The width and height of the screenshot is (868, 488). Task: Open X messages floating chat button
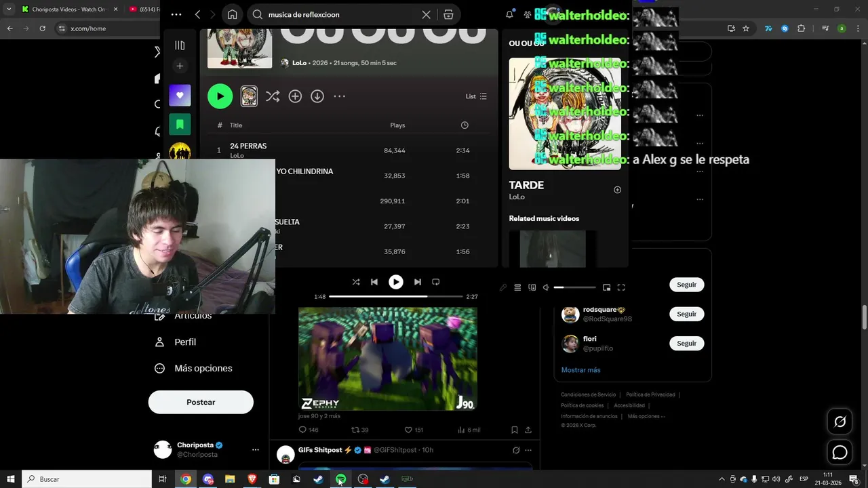[x=840, y=452]
